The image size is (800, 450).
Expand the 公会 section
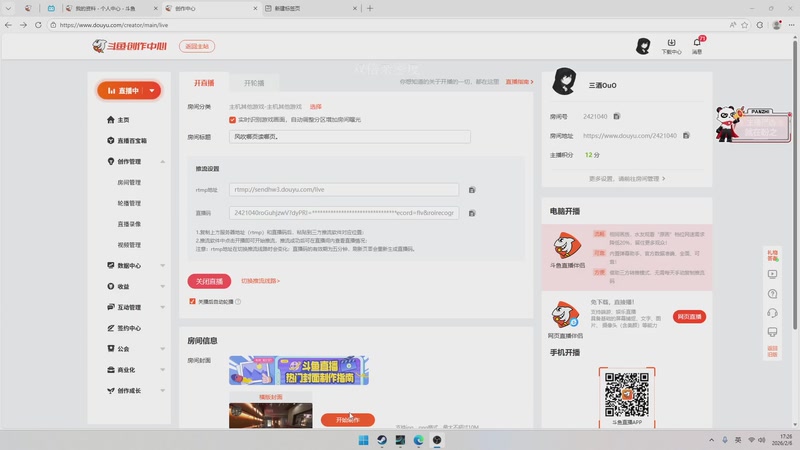(163, 349)
